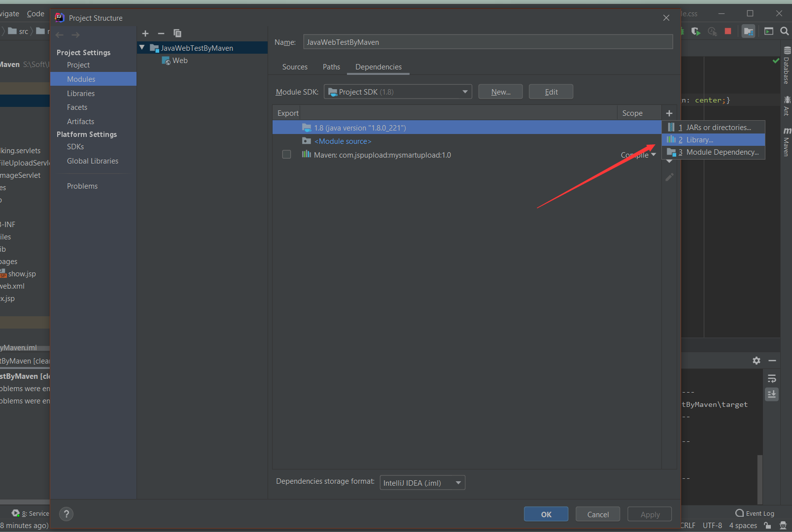Select Libraries under Project Settings
The width and height of the screenshot is (792, 532).
pos(93,93)
